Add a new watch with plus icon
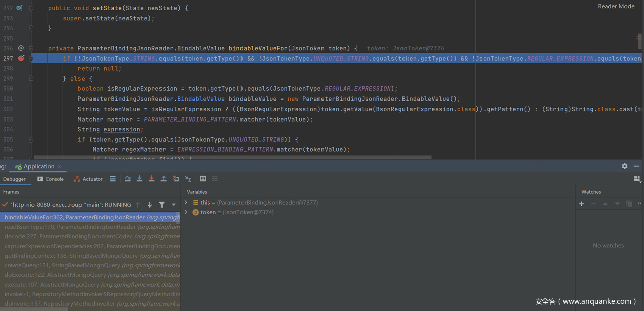644x311 pixels. click(582, 204)
